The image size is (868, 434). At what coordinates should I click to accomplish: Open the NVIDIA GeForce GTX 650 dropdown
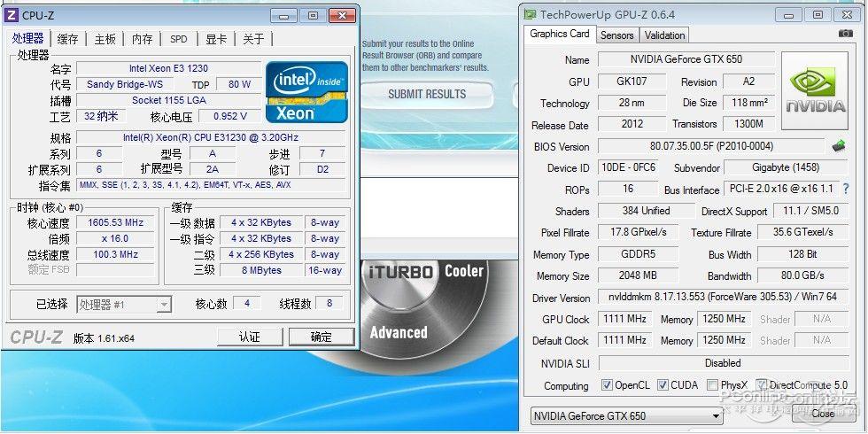coord(626,415)
